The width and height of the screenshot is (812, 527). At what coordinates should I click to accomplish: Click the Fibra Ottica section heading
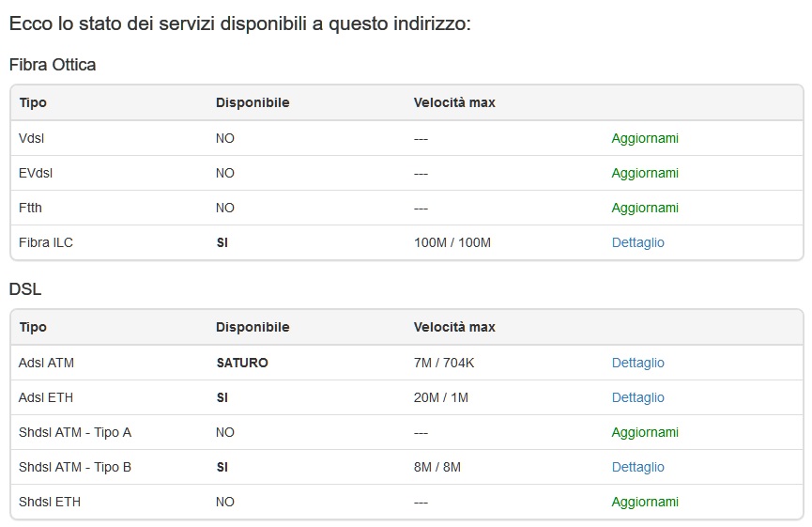[x=53, y=65]
